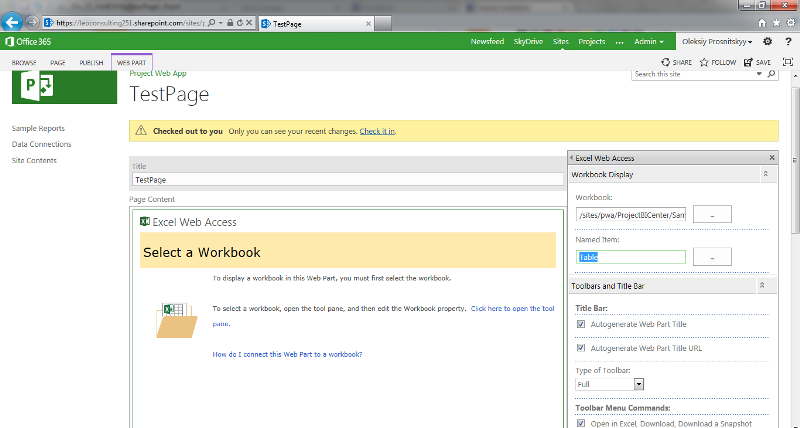Click the new tab button

[383, 23]
